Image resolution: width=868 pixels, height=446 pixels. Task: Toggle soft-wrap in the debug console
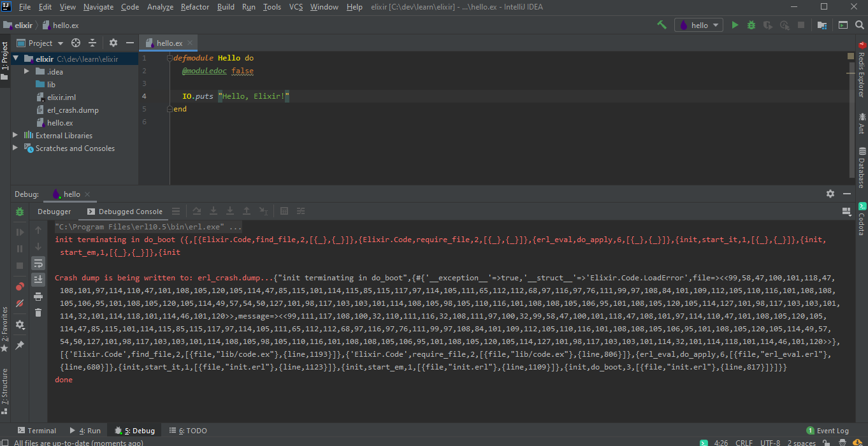point(38,263)
